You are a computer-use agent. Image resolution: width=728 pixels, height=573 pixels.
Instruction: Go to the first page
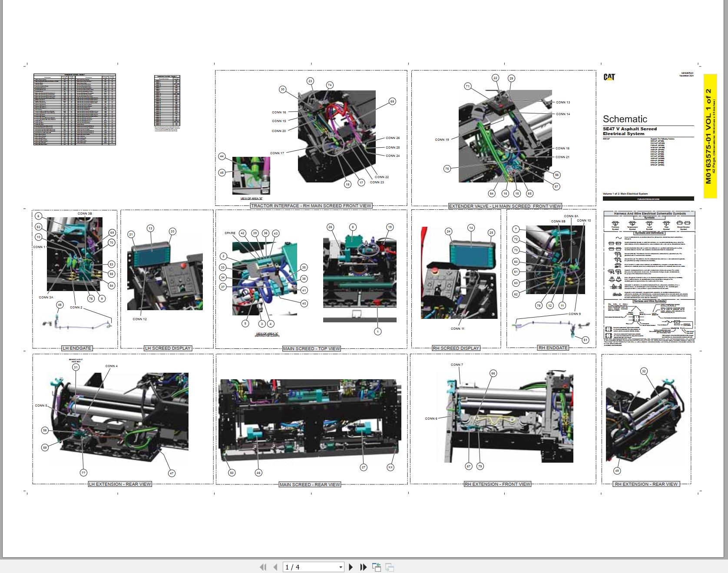click(263, 567)
